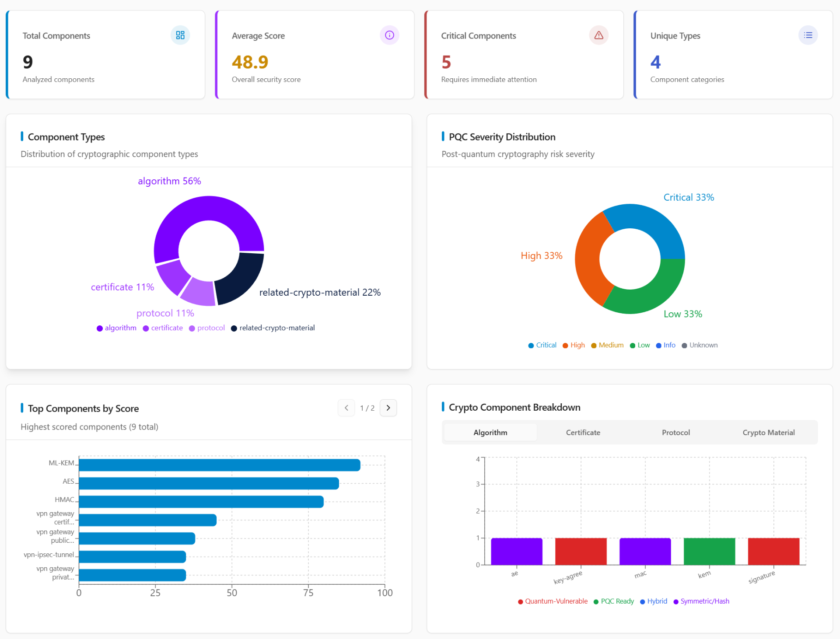Click the 'Requires immediate attention' text
The width and height of the screenshot is (840, 639).
point(489,80)
